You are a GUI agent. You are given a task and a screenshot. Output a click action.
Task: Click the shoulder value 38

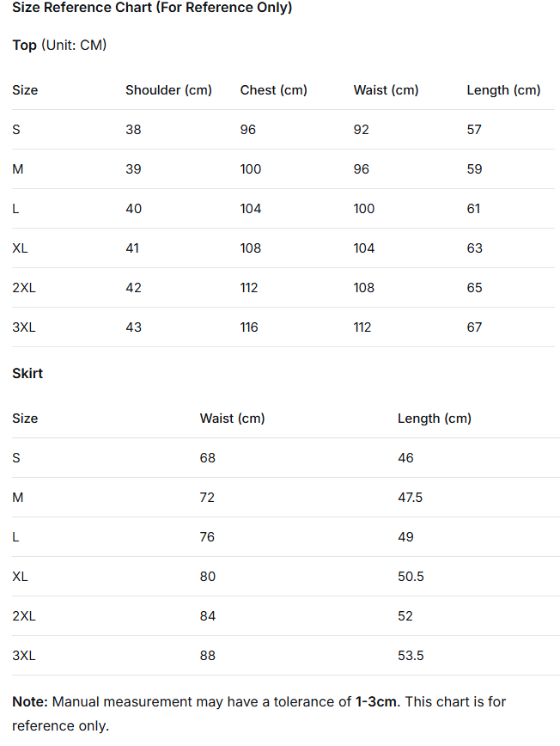(x=133, y=130)
